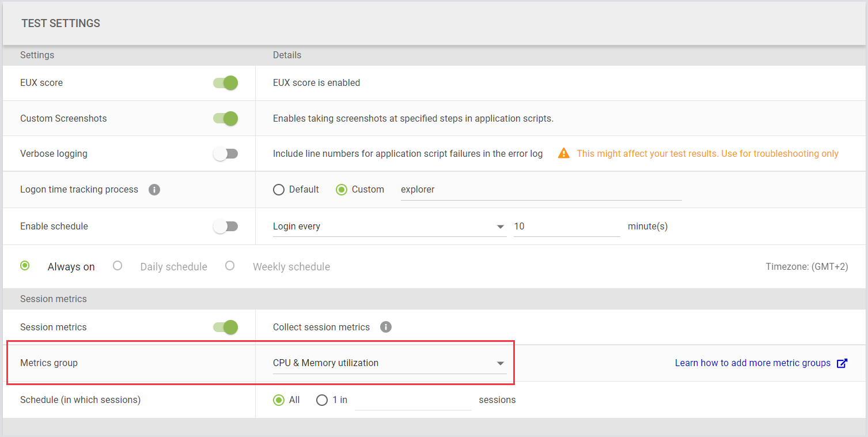The width and height of the screenshot is (868, 437).
Task: Disable the EUX score toggle
Action: coord(226,83)
